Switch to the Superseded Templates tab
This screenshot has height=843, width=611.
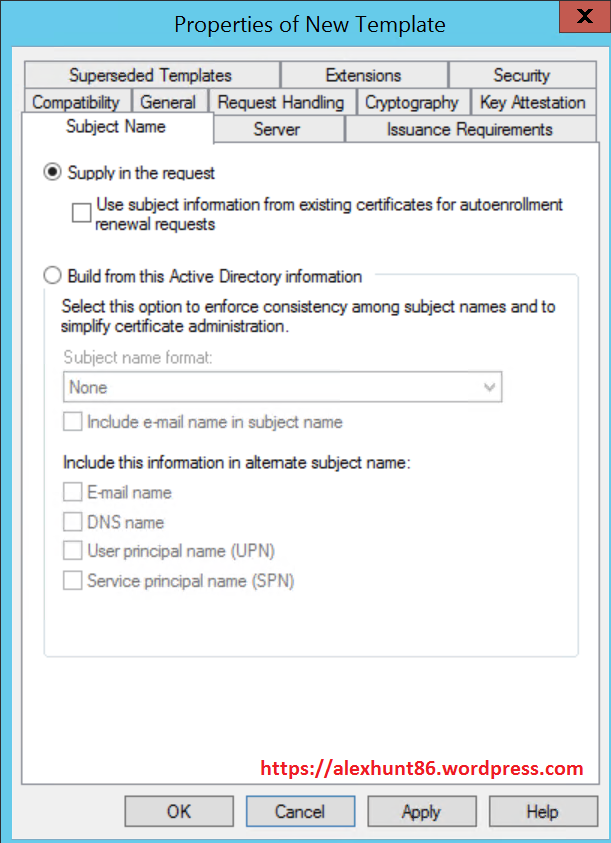pos(150,75)
